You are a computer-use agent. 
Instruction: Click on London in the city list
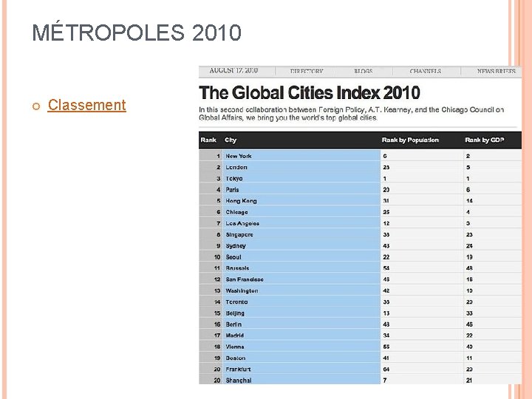(236, 167)
